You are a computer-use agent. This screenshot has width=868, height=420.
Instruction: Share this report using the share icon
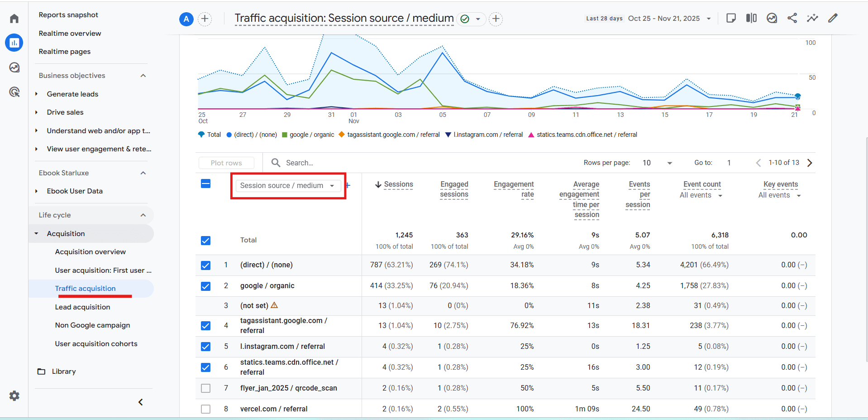[792, 18]
